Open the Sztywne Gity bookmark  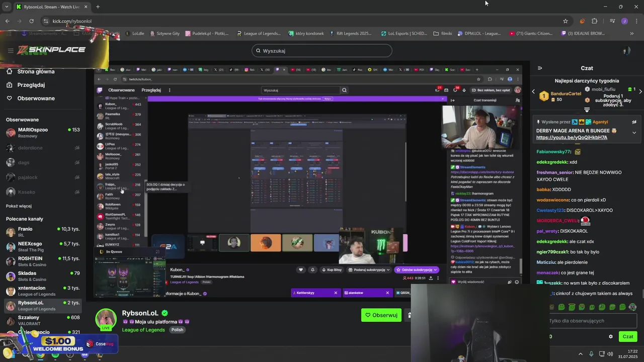click(x=164, y=34)
